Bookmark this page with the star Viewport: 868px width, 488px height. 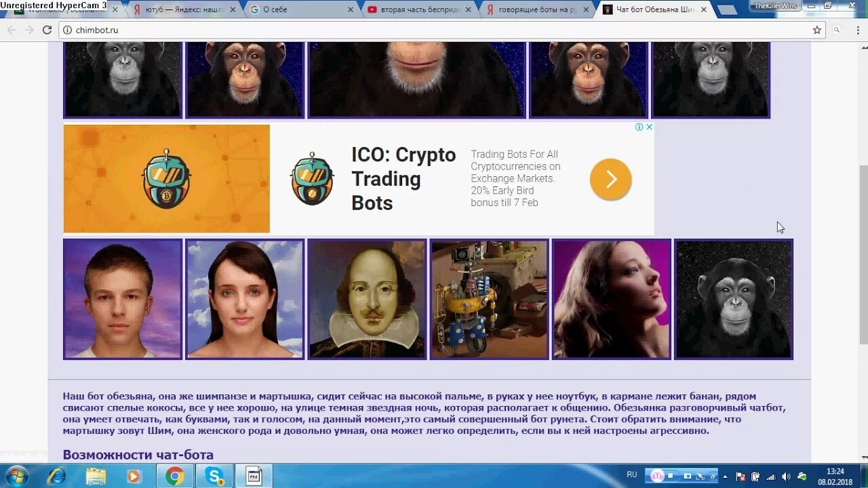(x=817, y=30)
